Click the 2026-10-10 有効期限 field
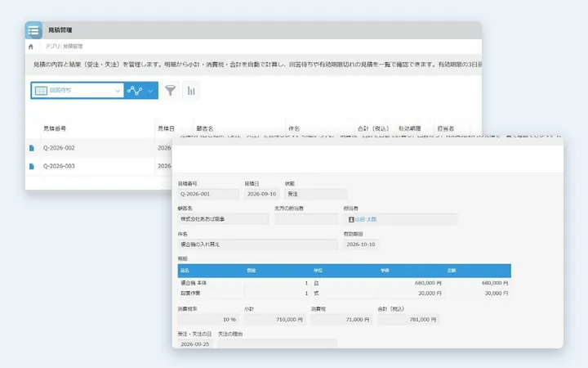The height and width of the screenshot is (368, 588). (x=361, y=245)
